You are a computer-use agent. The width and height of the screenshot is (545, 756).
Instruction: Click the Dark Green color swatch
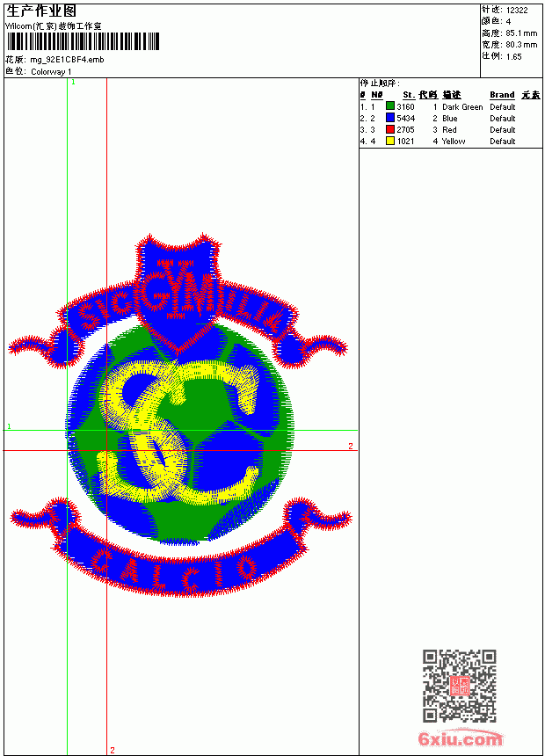coord(390,105)
